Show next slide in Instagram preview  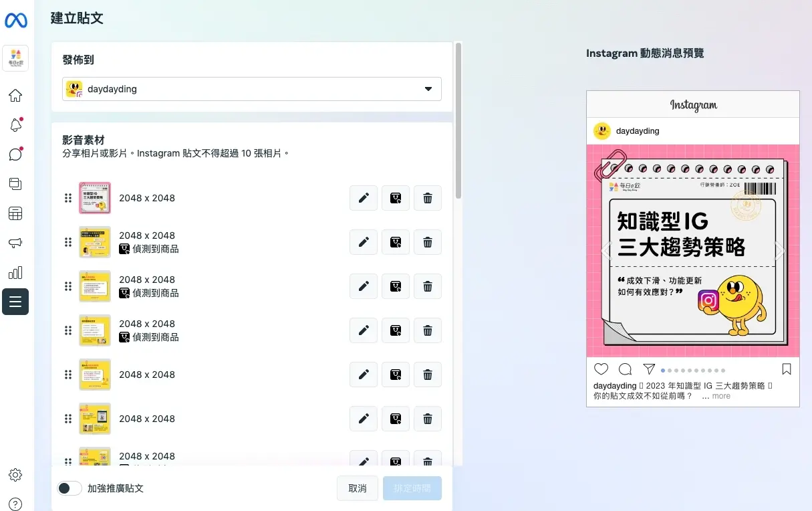click(x=779, y=251)
